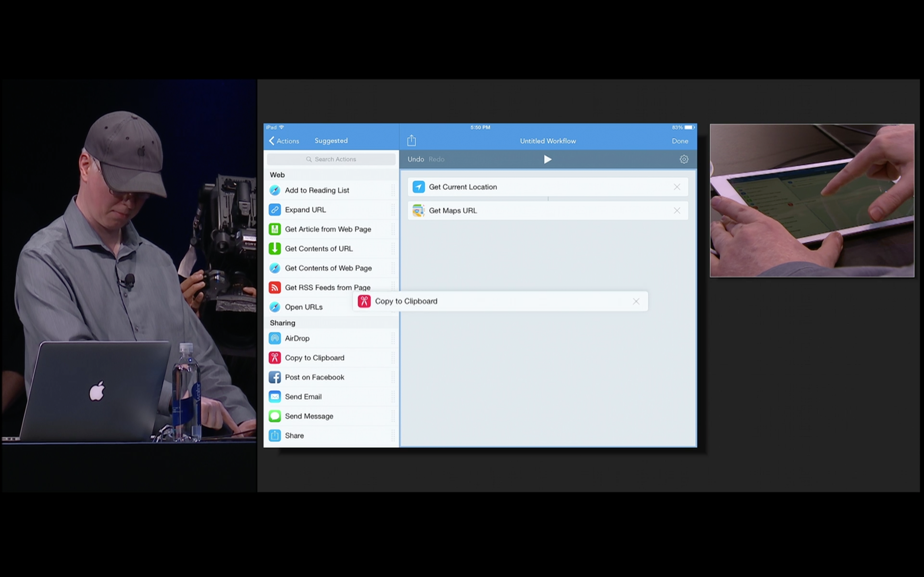Tap the AirDrop icon under Sharing
Viewport: 924px width, 577px height.
pyautogui.click(x=275, y=339)
